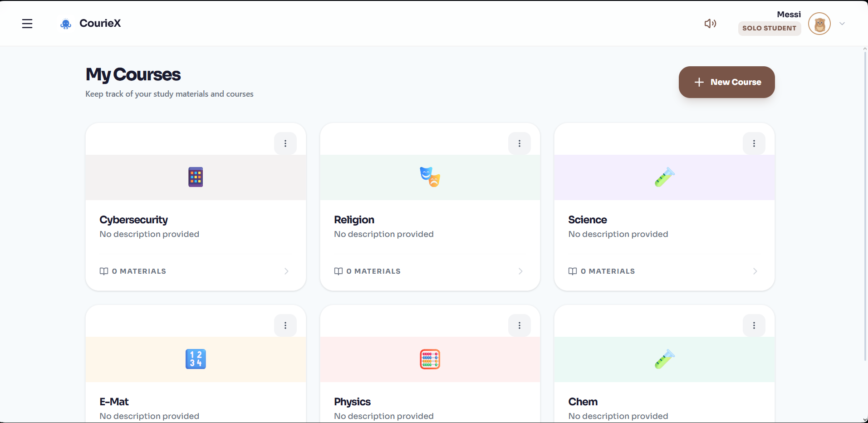The image size is (868, 423).
Task: Click the book icon on Religion card
Action: [x=338, y=271]
